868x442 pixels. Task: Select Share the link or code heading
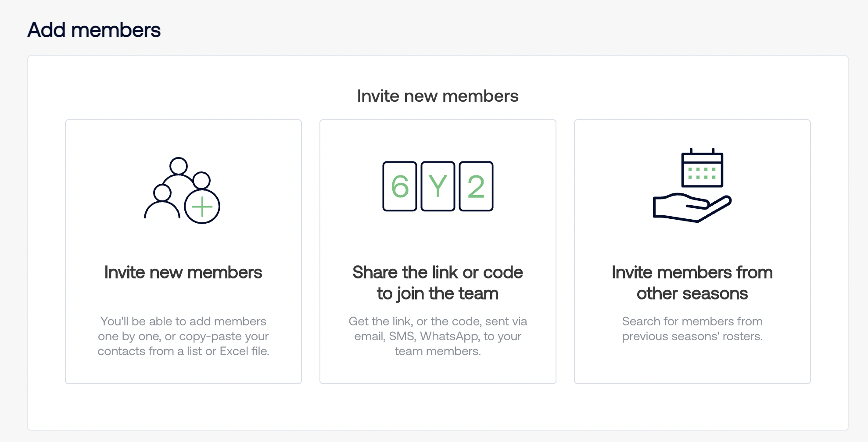point(438,283)
